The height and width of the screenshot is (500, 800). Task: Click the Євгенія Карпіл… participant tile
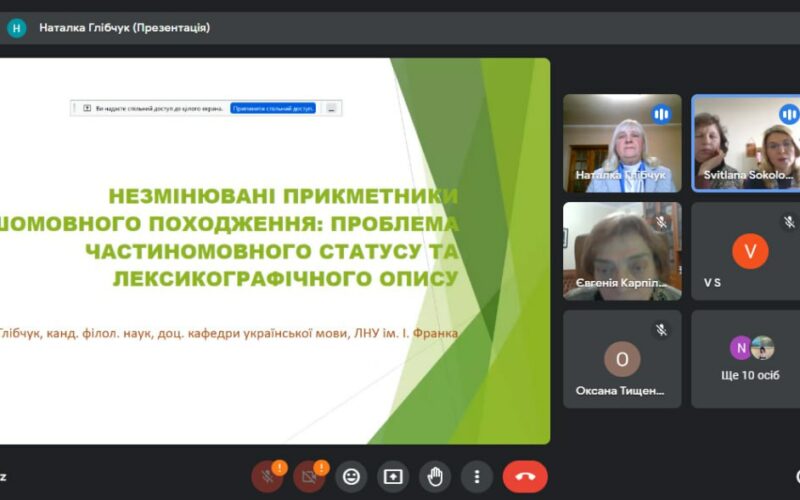(621, 251)
